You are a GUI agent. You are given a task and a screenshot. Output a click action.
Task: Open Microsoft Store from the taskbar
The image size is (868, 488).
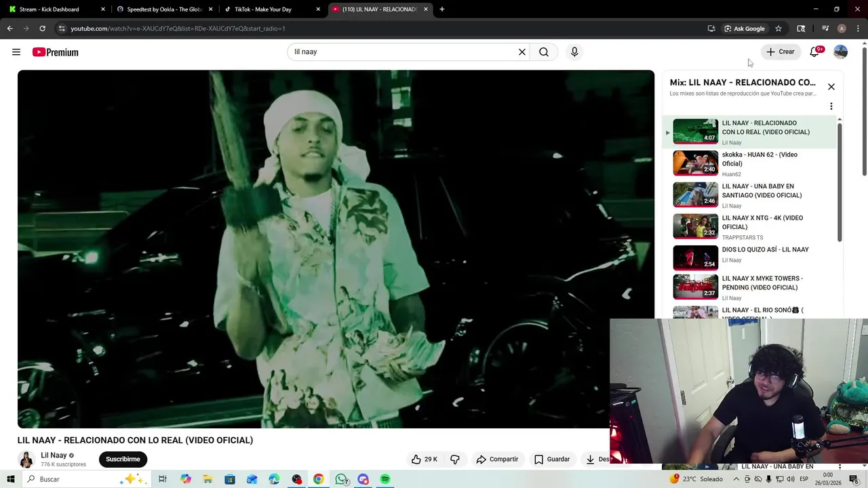(x=230, y=479)
